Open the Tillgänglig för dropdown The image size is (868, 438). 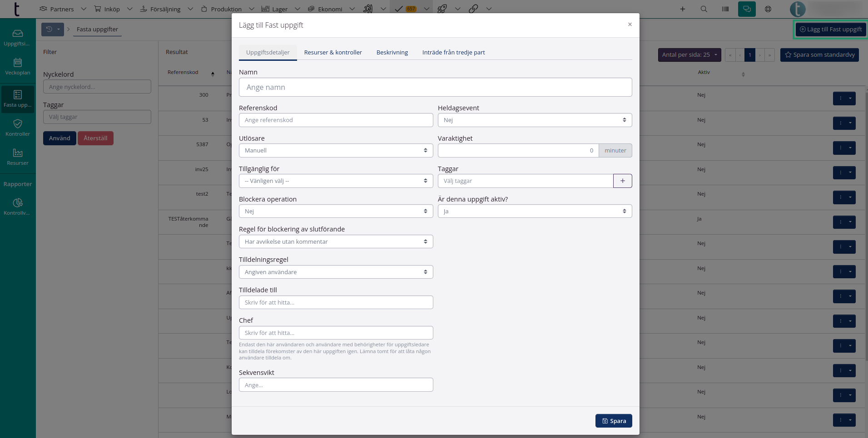point(336,181)
